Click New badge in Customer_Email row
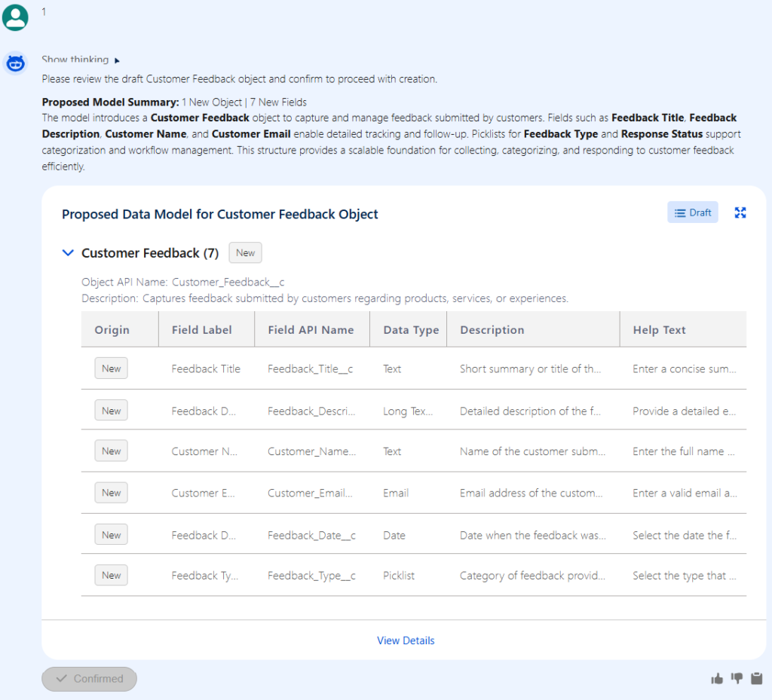Screen dimensions: 772x700 (112, 493)
